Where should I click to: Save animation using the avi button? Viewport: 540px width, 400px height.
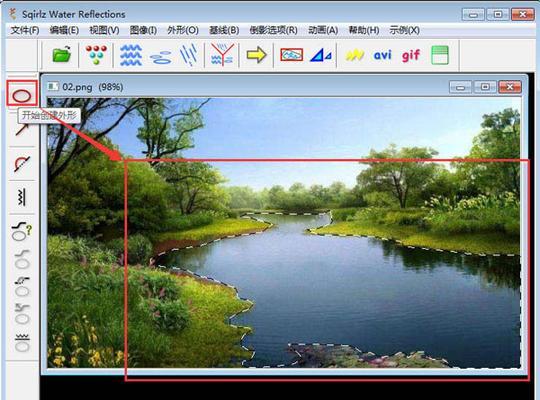click(x=383, y=55)
